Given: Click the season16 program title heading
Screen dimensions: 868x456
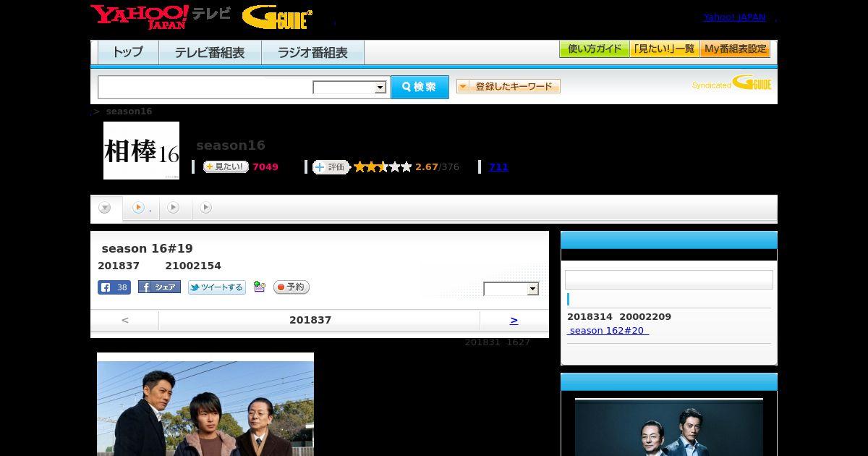Looking at the screenshot, I should click(231, 145).
